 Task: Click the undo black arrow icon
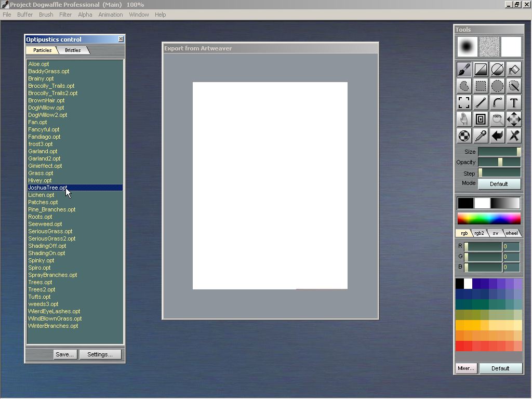click(497, 136)
